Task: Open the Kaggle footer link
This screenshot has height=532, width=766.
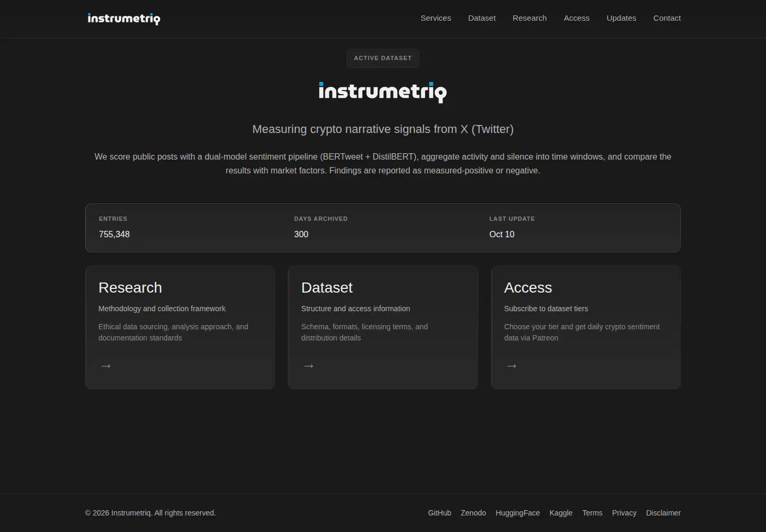Action: tap(561, 513)
